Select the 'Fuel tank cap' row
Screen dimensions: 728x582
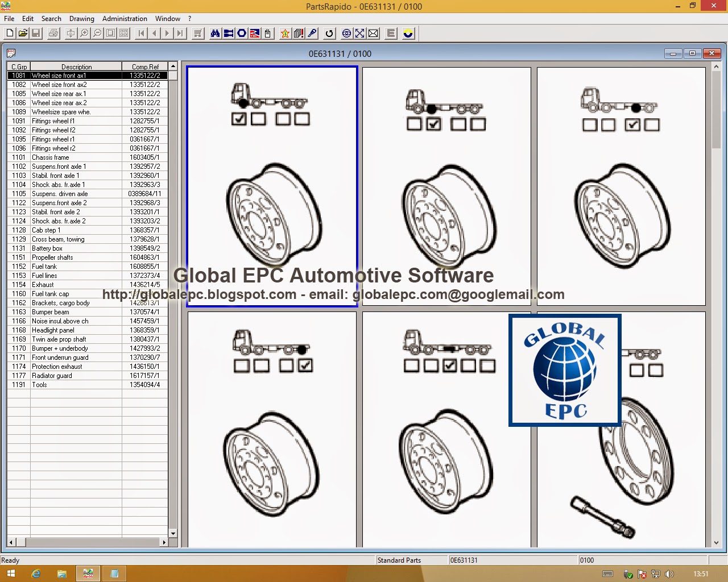[x=88, y=294]
